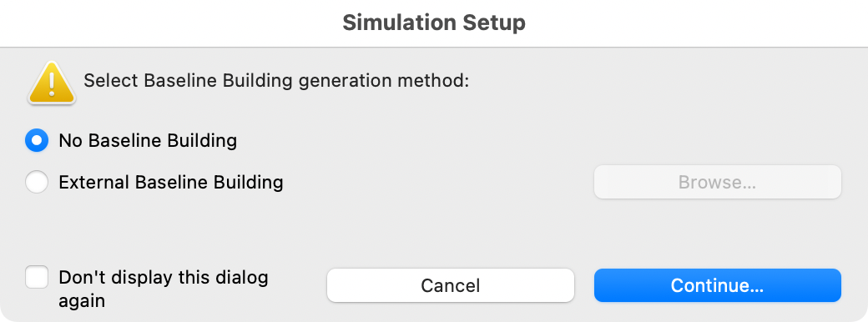
Task: Click the Simulation Setup title bar
Action: point(434,23)
